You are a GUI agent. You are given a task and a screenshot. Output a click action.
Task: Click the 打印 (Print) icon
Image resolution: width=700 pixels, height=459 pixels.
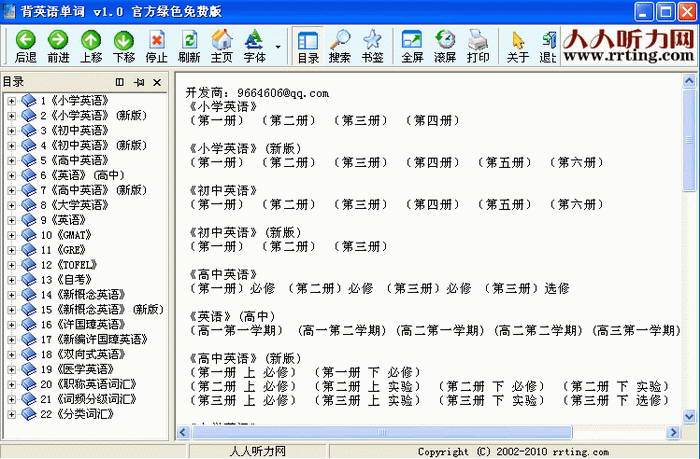478,46
